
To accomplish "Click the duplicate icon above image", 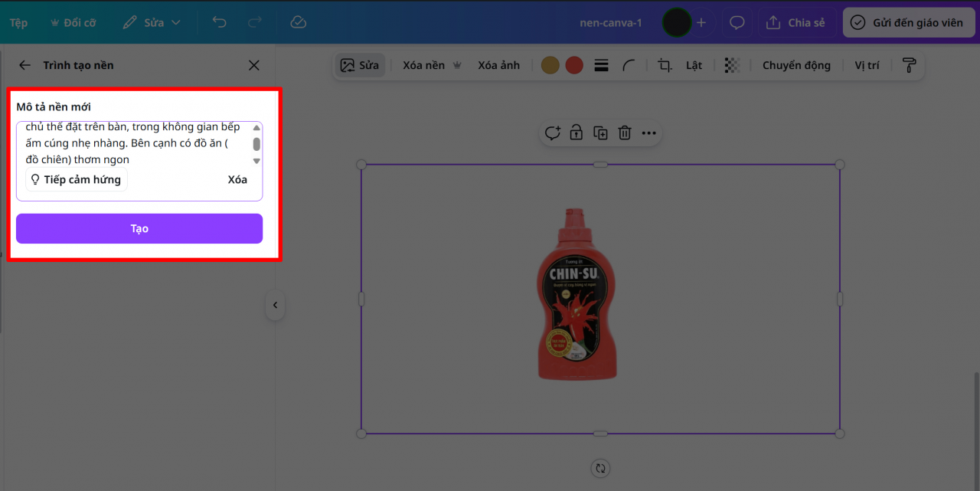I will click(600, 133).
